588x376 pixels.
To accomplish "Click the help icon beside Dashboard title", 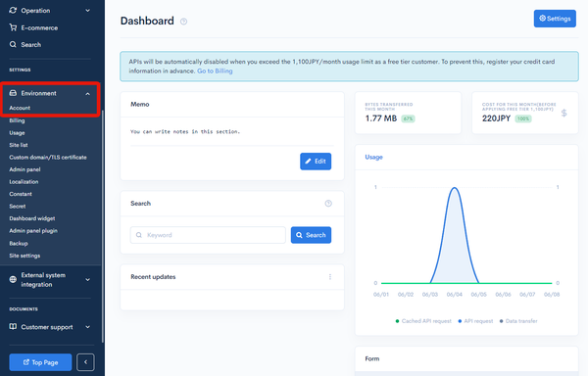I will tap(184, 22).
